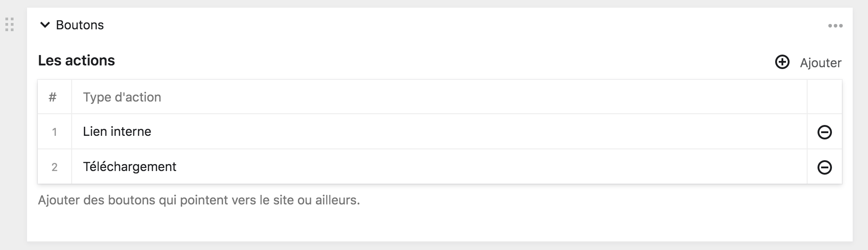Open the three-dot block options menu
The width and height of the screenshot is (868, 250).
835,26
